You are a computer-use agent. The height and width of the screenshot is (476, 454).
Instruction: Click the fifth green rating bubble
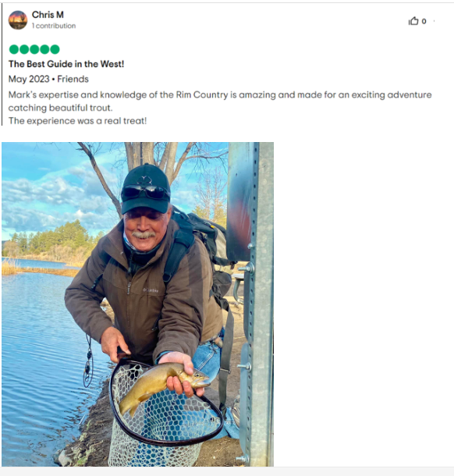point(55,49)
